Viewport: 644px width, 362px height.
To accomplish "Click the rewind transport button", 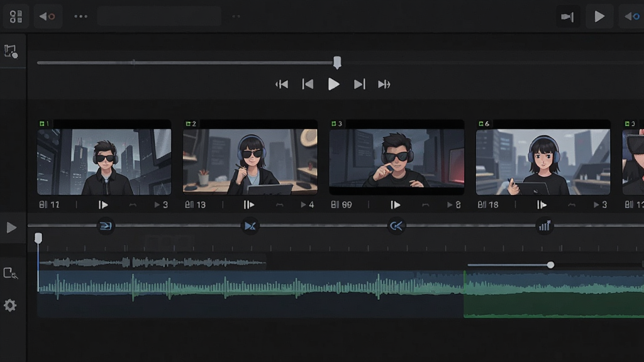I will point(282,85).
